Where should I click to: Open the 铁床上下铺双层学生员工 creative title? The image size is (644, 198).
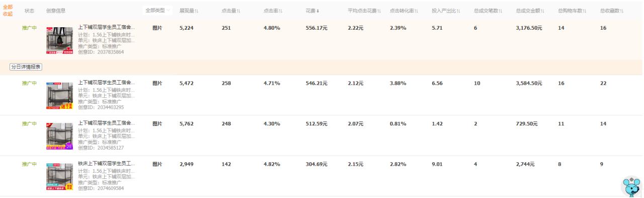107,164
